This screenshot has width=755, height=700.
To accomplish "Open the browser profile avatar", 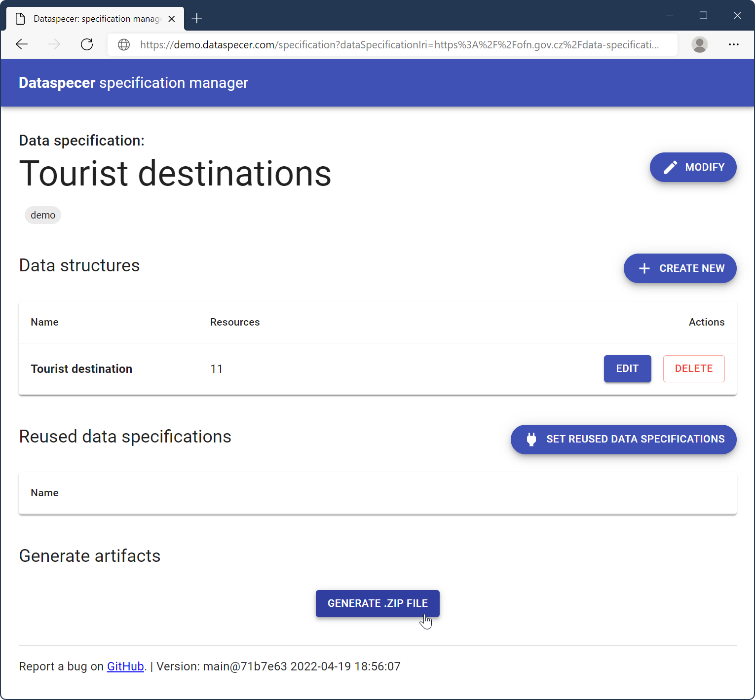I will tap(699, 44).
